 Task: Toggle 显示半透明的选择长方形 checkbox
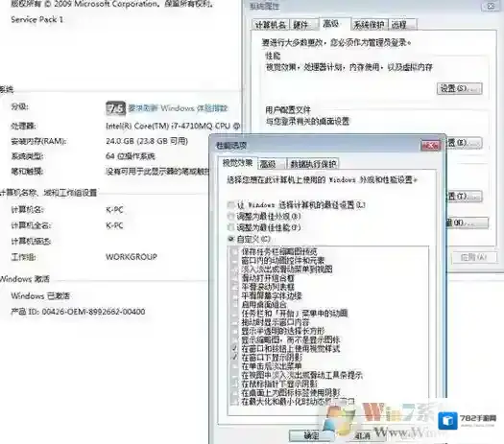(x=235, y=331)
